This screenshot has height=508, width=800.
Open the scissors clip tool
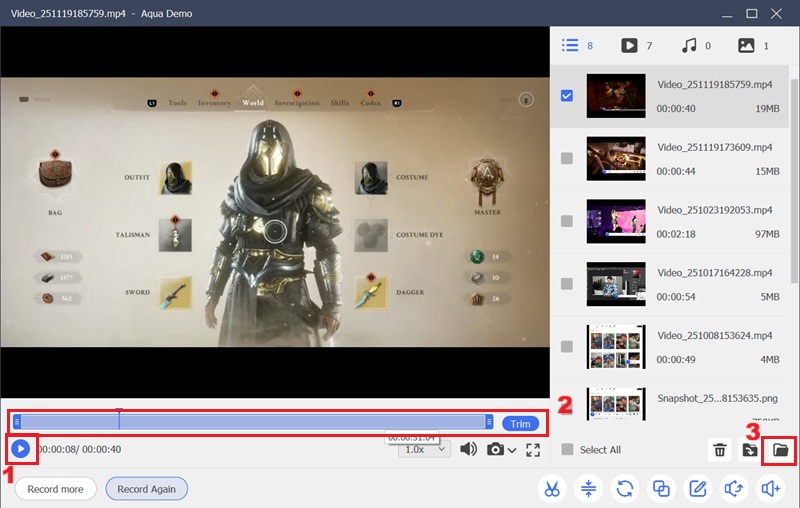pyautogui.click(x=552, y=489)
